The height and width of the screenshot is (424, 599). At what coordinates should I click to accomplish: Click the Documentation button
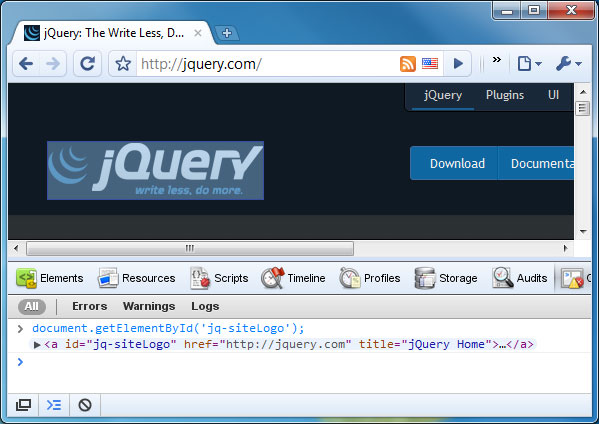pos(536,163)
